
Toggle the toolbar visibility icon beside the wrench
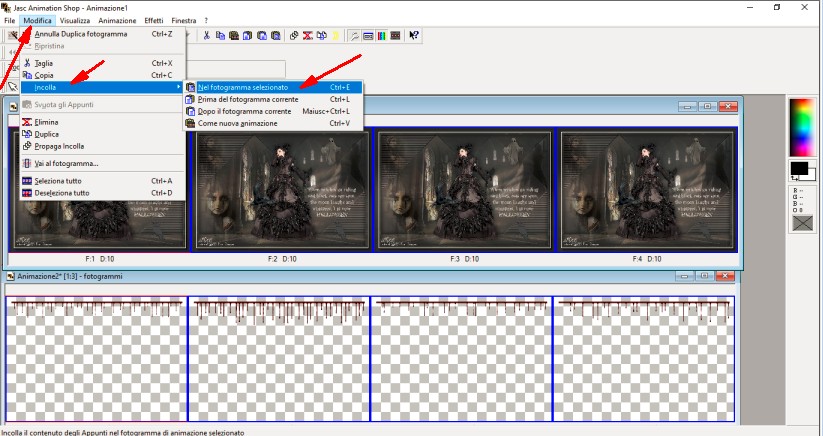click(368, 35)
